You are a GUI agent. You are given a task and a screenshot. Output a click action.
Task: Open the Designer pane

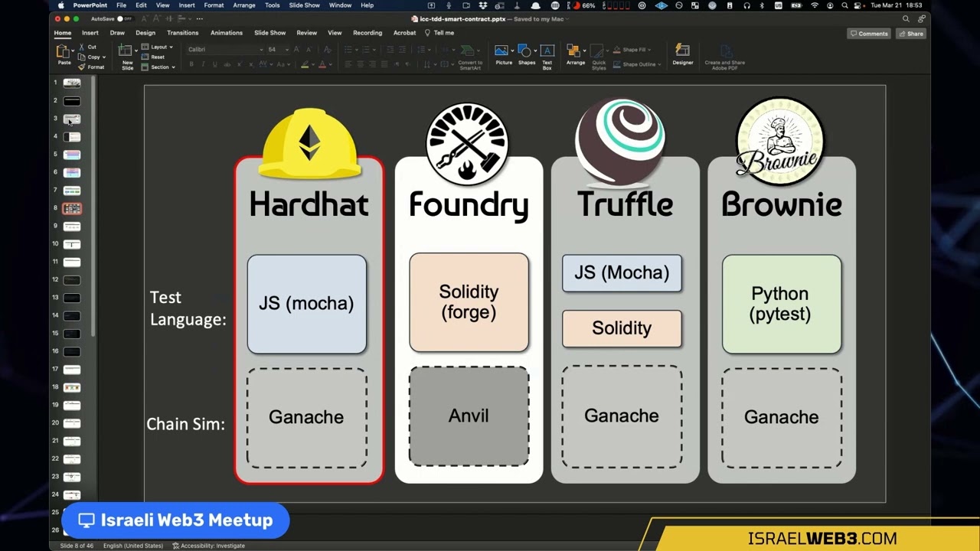point(682,55)
